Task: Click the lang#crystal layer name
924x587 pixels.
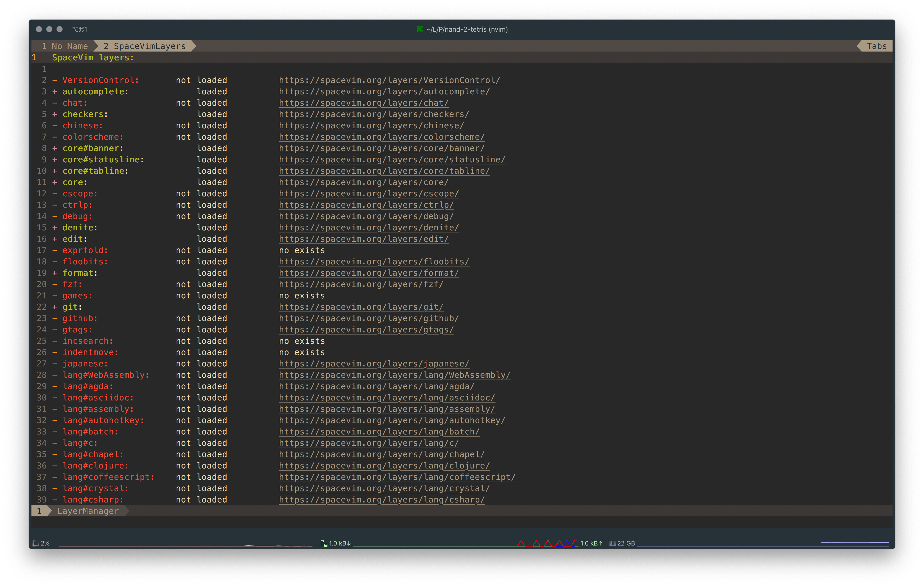Action: [96, 488]
